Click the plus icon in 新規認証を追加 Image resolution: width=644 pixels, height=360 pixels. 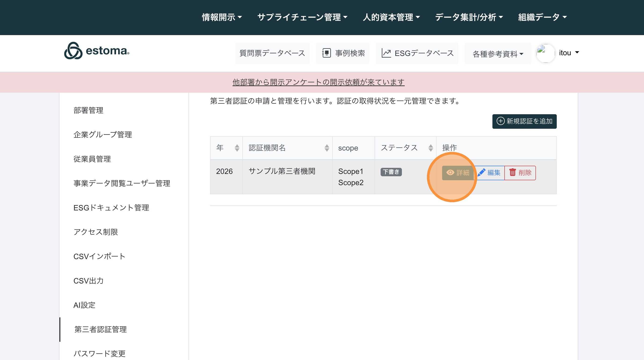[x=501, y=121]
